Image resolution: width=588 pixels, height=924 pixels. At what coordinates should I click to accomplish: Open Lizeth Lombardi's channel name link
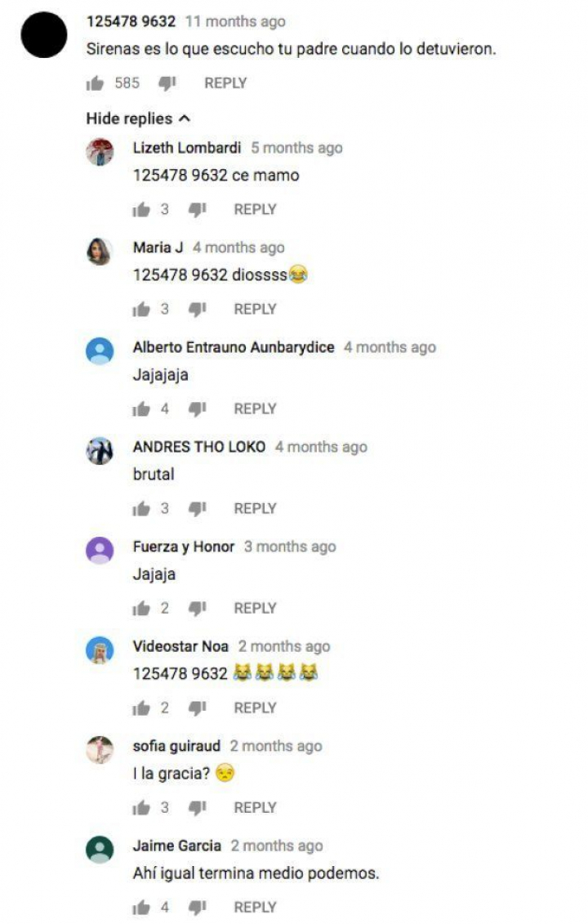pyautogui.click(x=187, y=147)
